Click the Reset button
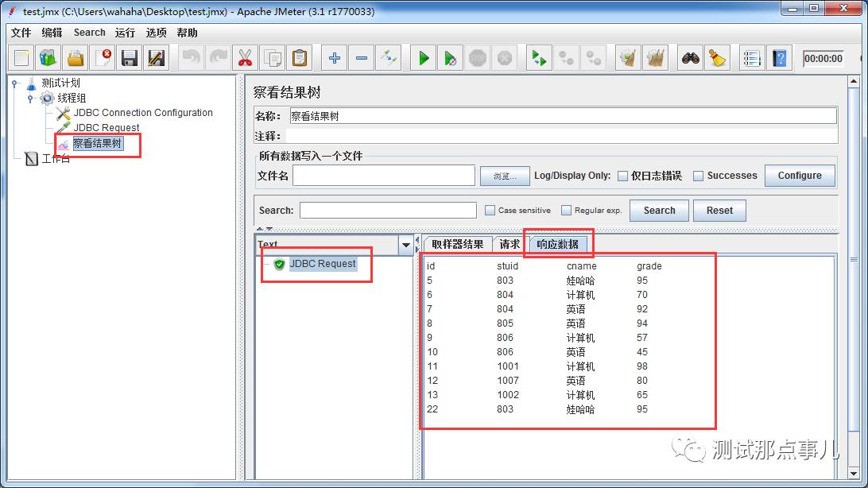The height and width of the screenshot is (488, 868). 719,211
